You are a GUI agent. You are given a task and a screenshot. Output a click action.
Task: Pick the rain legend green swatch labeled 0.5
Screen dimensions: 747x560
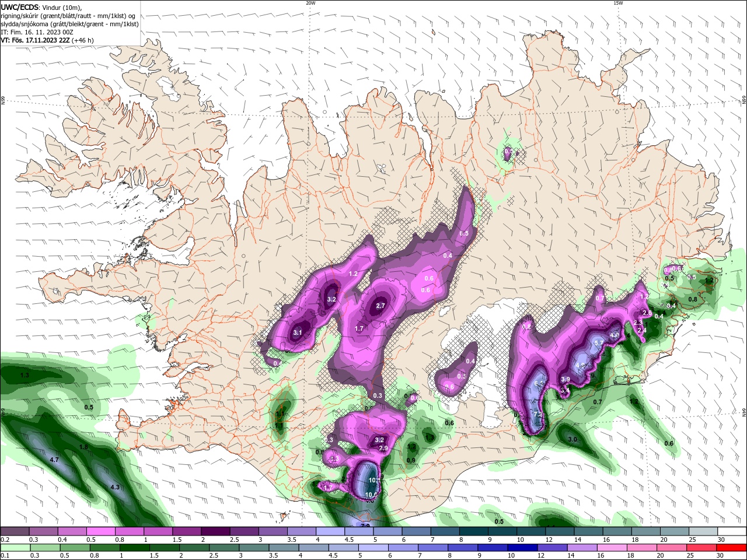(x=75, y=548)
